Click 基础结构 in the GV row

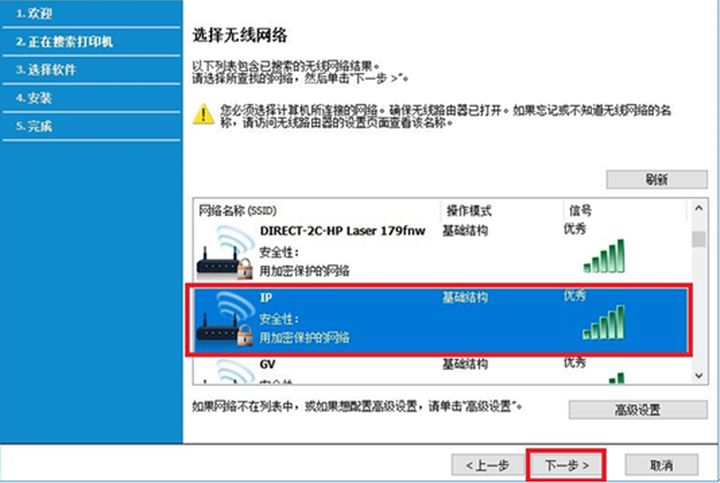(x=465, y=364)
